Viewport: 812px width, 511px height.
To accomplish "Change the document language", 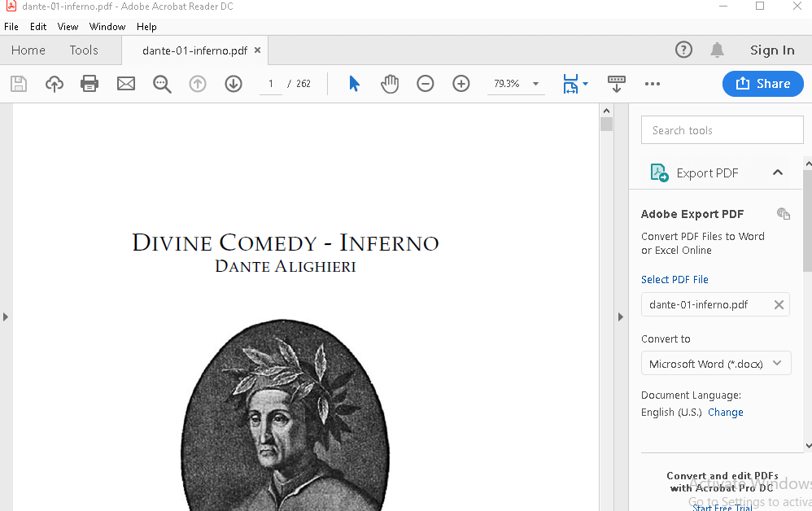I will pos(726,412).
